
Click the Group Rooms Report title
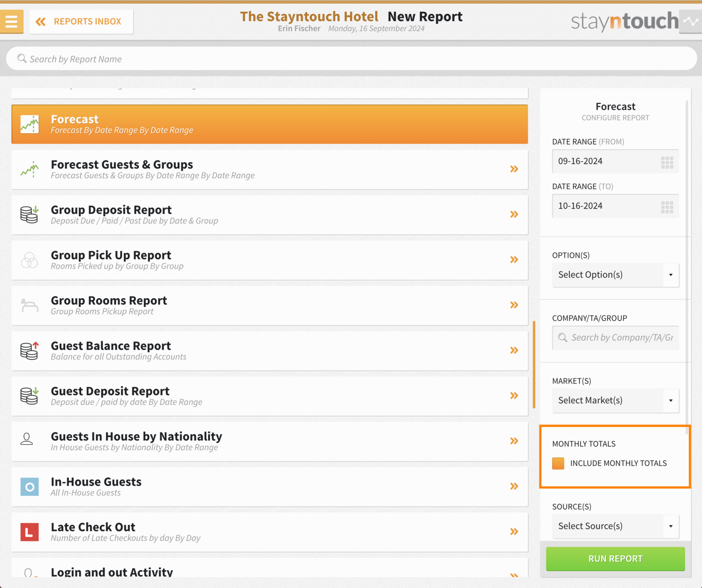click(109, 300)
